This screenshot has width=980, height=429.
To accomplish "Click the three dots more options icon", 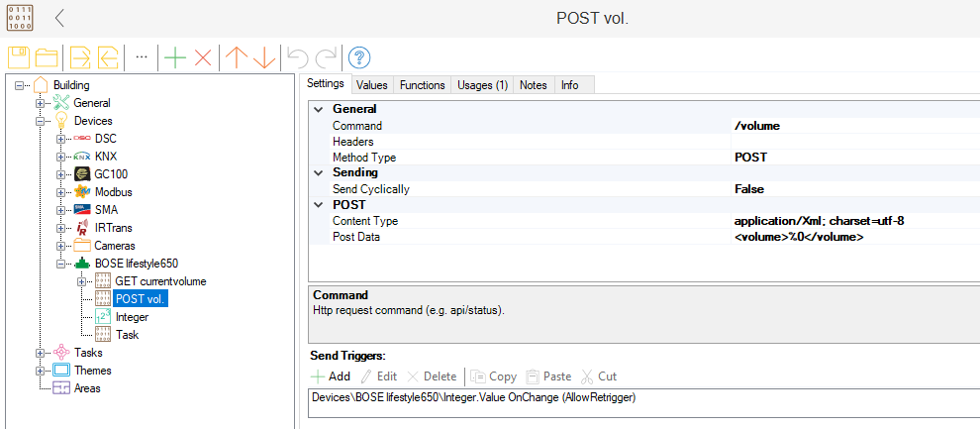I will coord(142,57).
